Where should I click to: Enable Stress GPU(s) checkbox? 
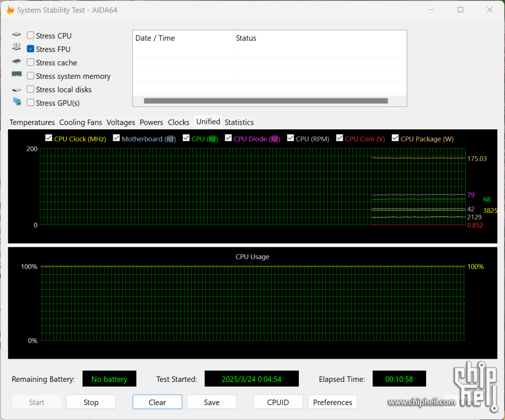pyautogui.click(x=30, y=103)
